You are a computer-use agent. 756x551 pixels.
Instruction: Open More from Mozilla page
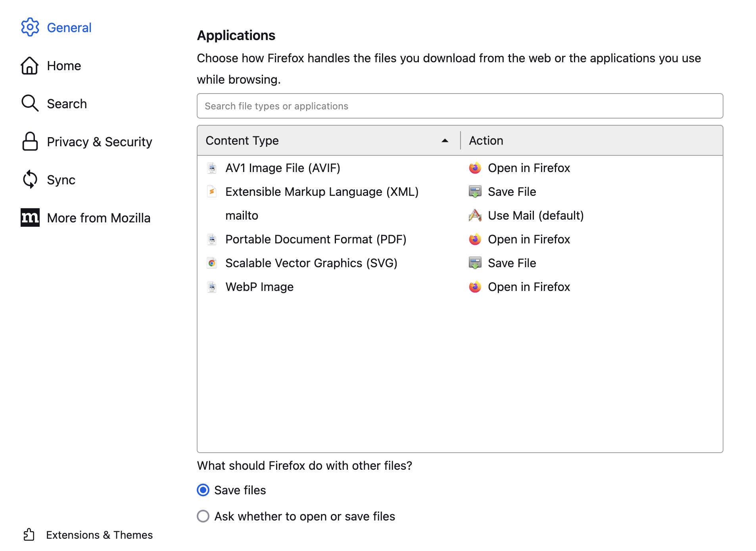click(x=98, y=218)
